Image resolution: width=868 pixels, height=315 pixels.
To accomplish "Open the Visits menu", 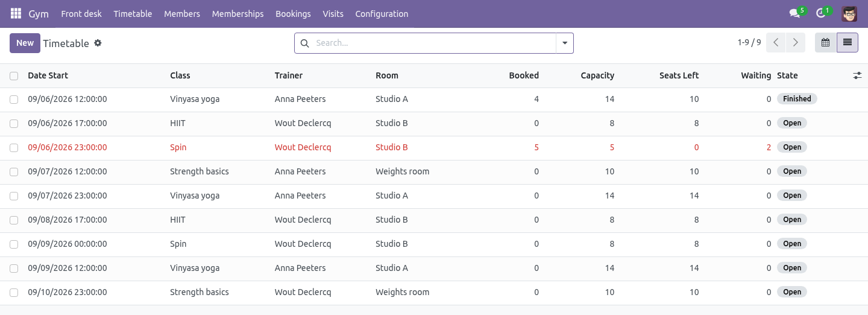I will tap(333, 13).
